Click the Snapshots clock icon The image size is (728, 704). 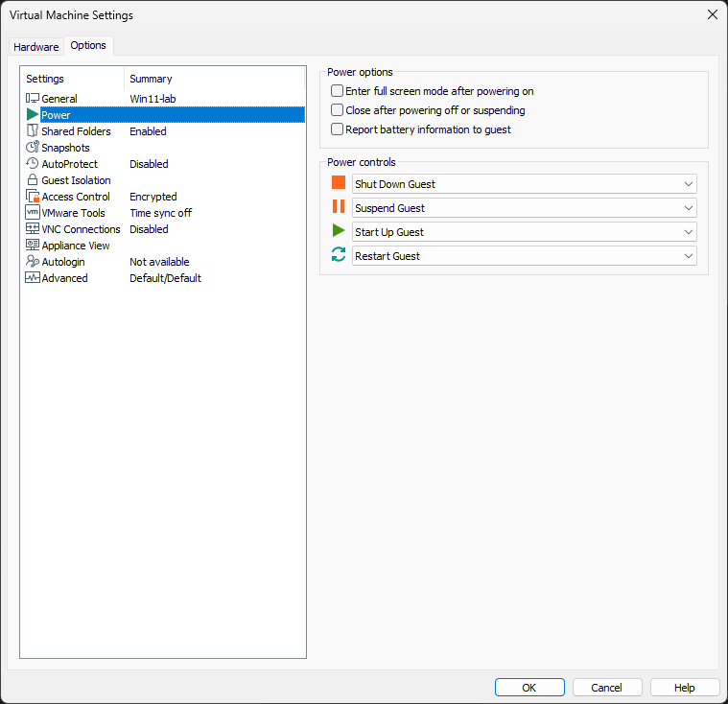[x=33, y=147]
